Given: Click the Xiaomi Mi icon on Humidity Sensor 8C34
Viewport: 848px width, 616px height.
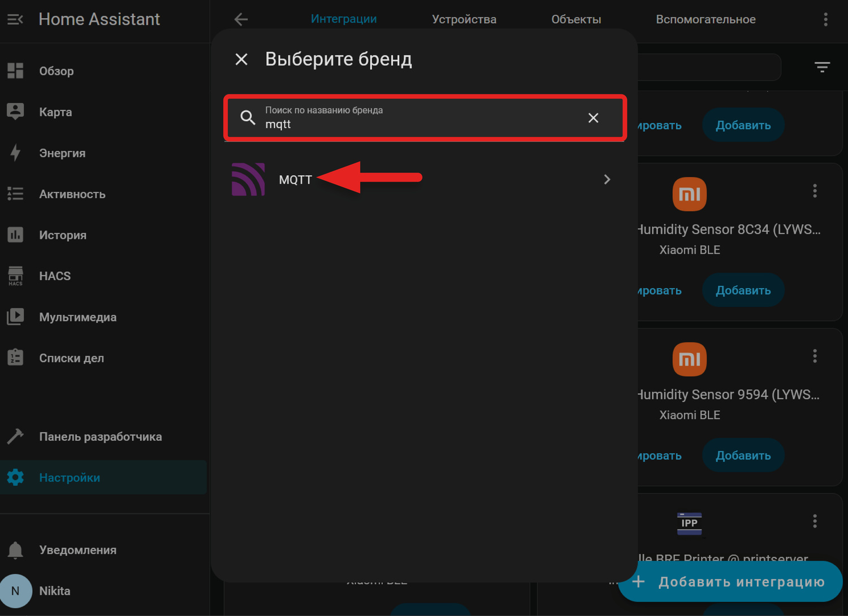Looking at the screenshot, I should point(689,194).
